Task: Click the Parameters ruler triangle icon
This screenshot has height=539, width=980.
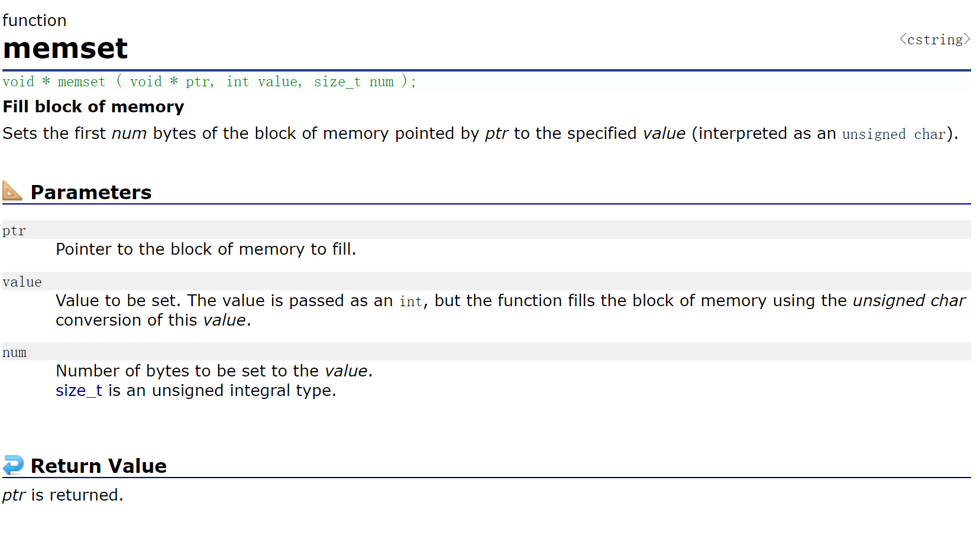Action: pos(12,190)
